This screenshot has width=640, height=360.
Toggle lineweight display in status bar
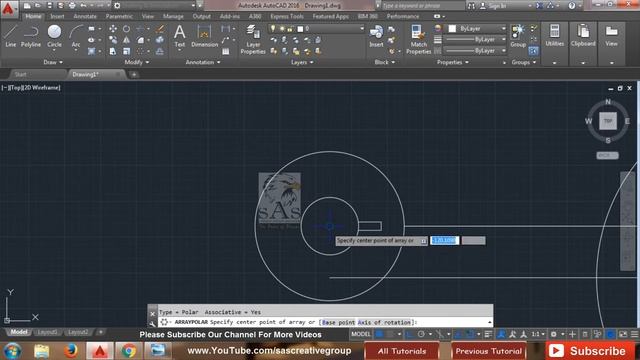click(489, 334)
